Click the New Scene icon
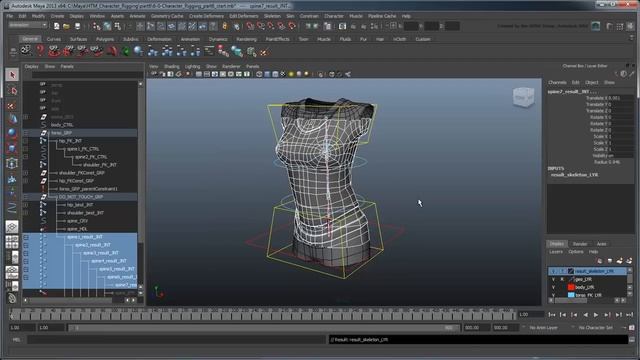This screenshot has width=640, height=360. [56, 26]
